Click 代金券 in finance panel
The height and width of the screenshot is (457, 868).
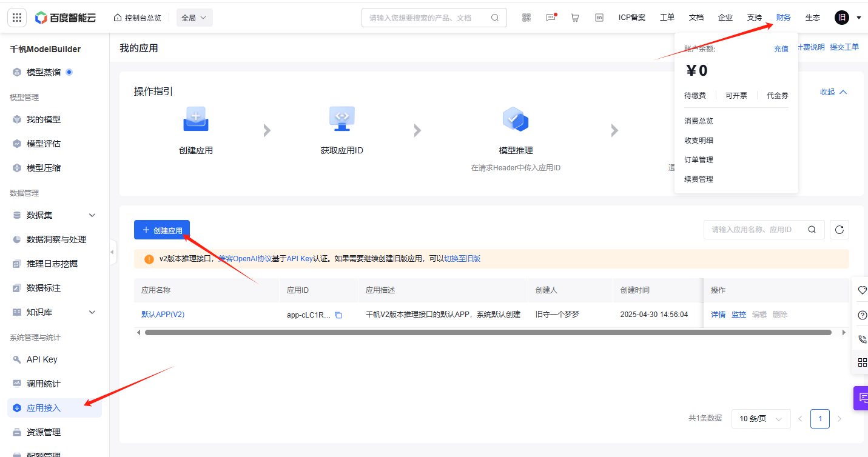(x=778, y=96)
